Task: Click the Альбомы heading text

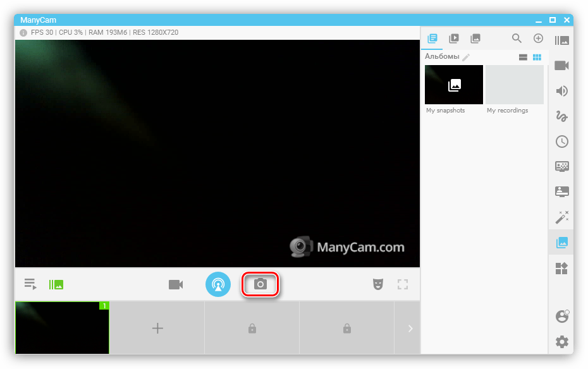Action: pos(442,56)
